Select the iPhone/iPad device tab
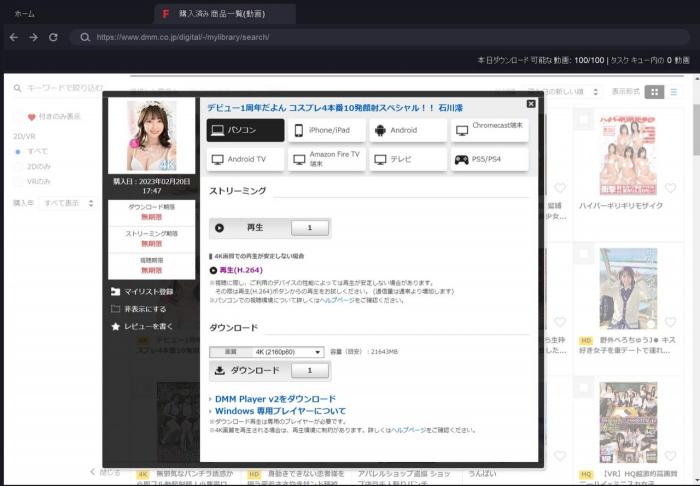700x486 pixels. 327,130
